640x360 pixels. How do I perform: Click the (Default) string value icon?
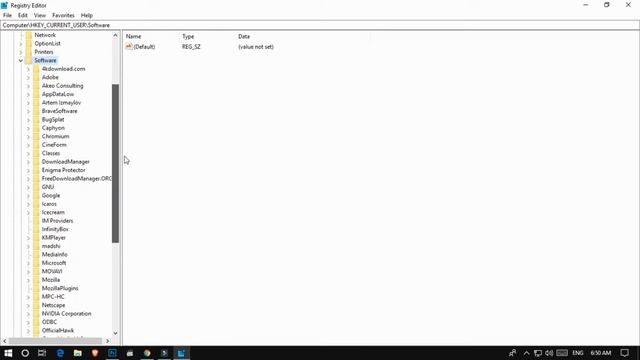click(129, 47)
